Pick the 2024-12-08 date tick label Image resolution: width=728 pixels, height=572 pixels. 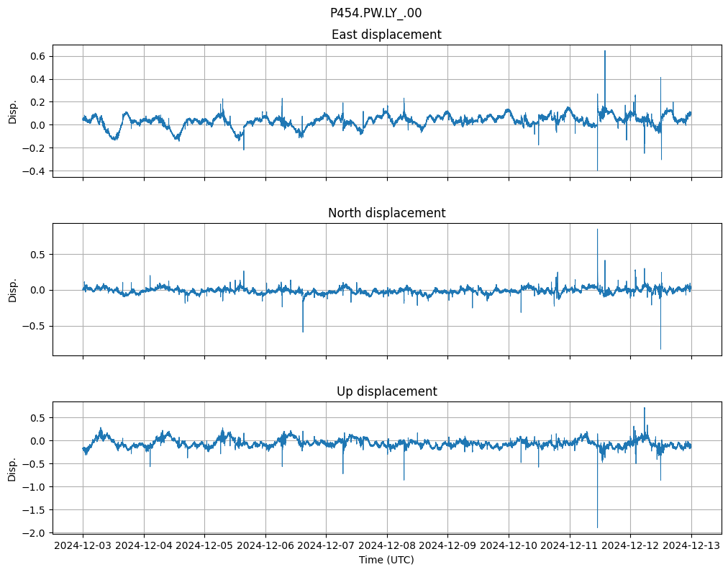(387, 545)
